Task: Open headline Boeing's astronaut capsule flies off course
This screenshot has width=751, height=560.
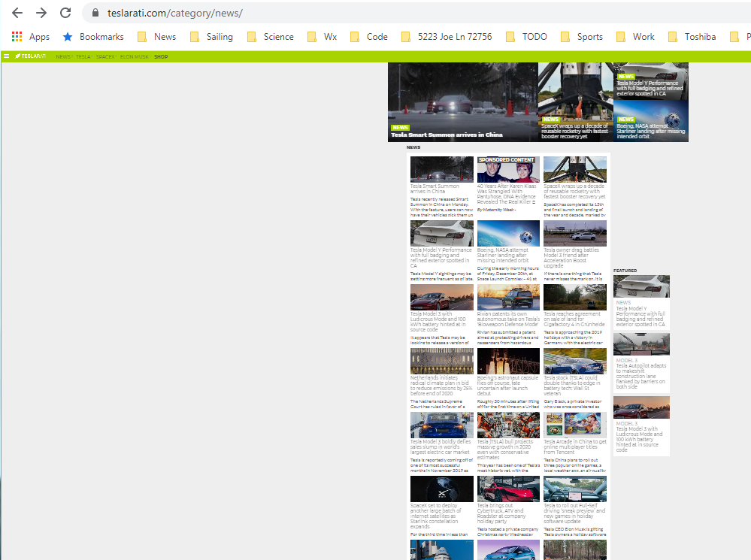Action: point(507,386)
